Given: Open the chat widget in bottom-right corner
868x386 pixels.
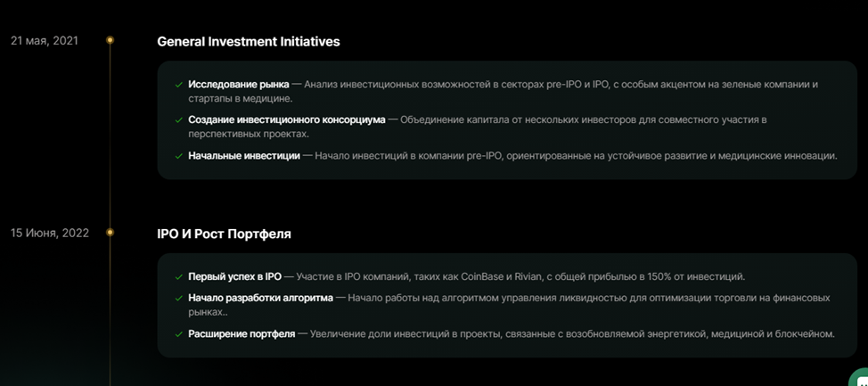Looking at the screenshot, I should tap(859, 378).
